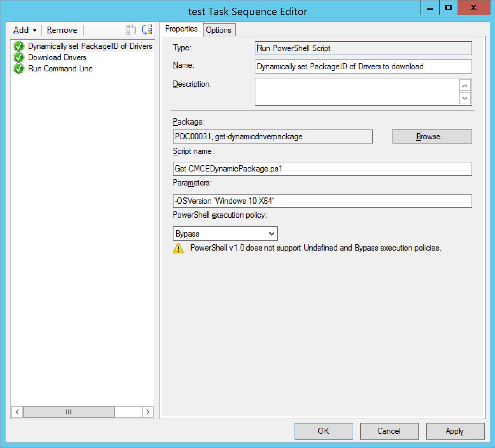This screenshot has width=495, height=448.
Task: Click green check icon beside Download Drivers
Action: 19,57
